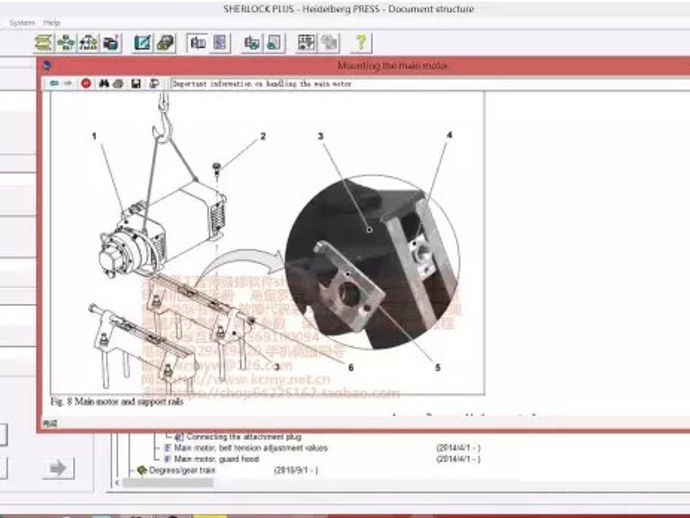Click the Degrees/gear train book icon
Screen dimensions: 690x518
(x=142, y=470)
